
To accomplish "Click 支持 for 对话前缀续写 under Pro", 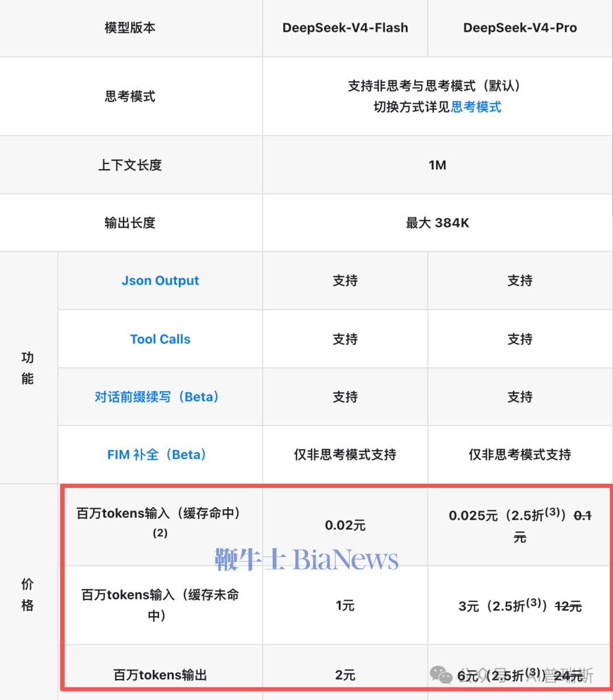I will pyautogui.click(x=520, y=397).
